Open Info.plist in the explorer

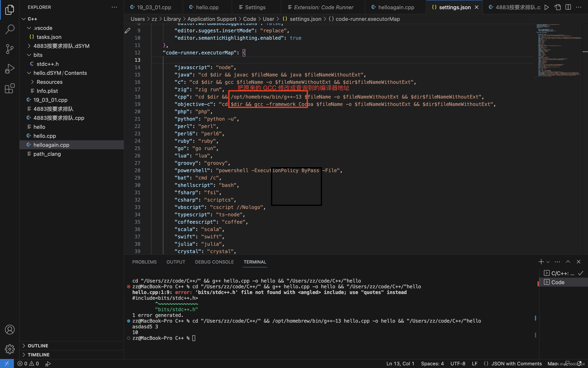[x=72, y=91]
